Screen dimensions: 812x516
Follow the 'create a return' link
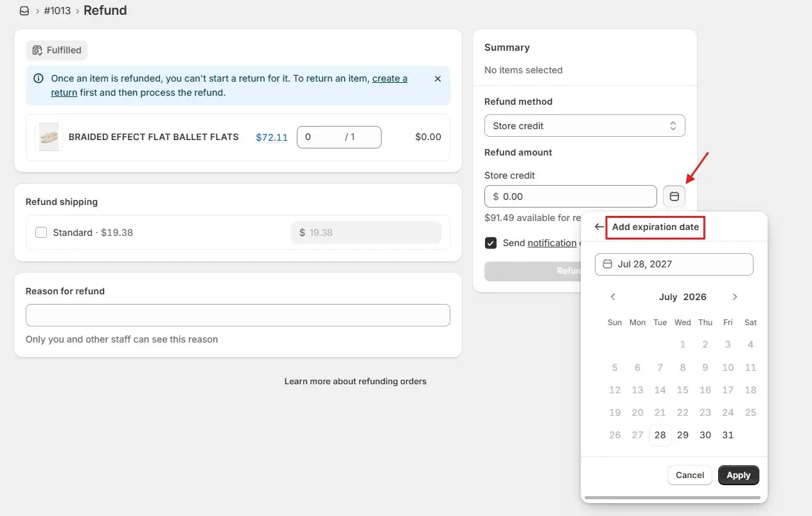tap(389, 78)
